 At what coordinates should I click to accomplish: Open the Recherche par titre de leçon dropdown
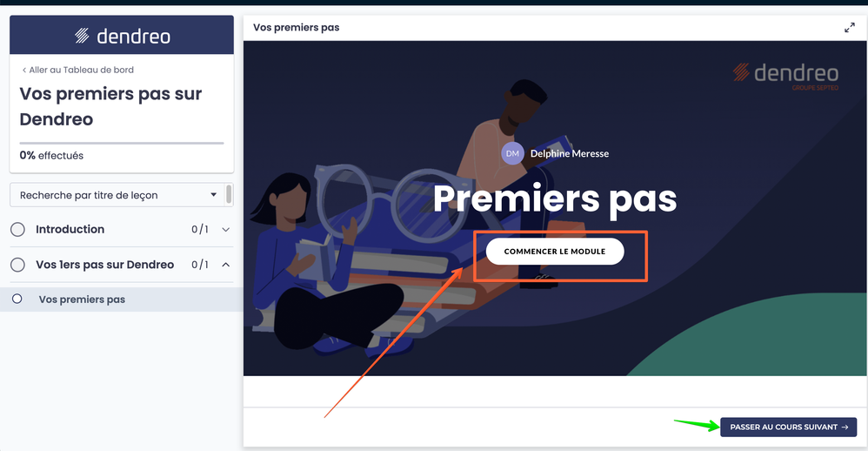pos(117,195)
